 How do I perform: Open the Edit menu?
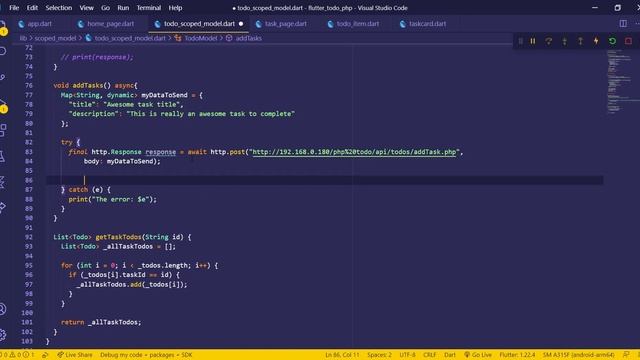point(32,8)
